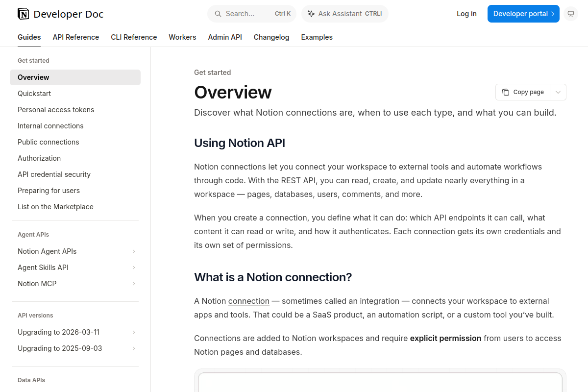Open the API Reference tab

click(x=76, y=37)
